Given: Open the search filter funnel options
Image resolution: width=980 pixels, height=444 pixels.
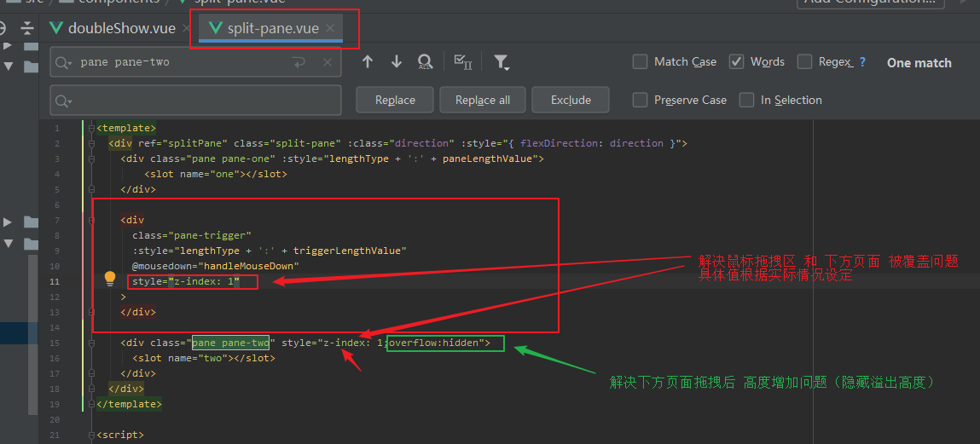Looking at the screenshot, I should tap(501, 61).
